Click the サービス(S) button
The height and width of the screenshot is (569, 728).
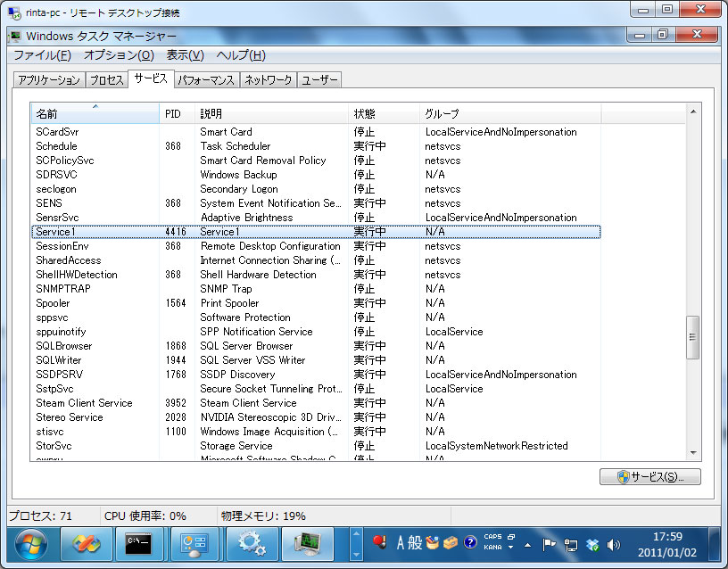pyautogui.click(x=649, y=477)
